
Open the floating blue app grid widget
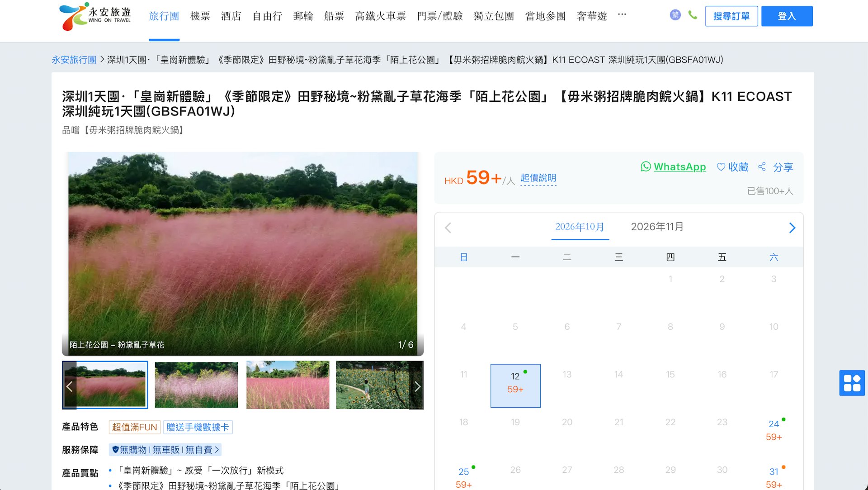point(852,383)
